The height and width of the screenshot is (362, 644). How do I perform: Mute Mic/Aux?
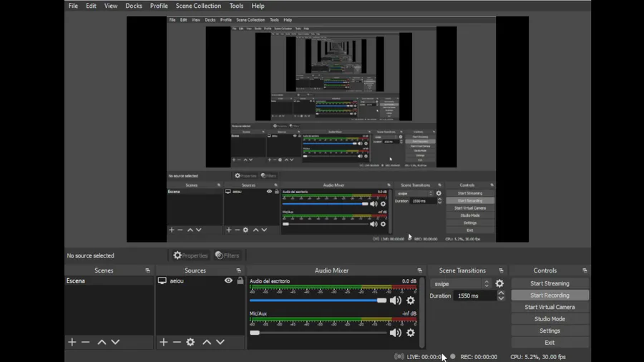pos(395,333)
